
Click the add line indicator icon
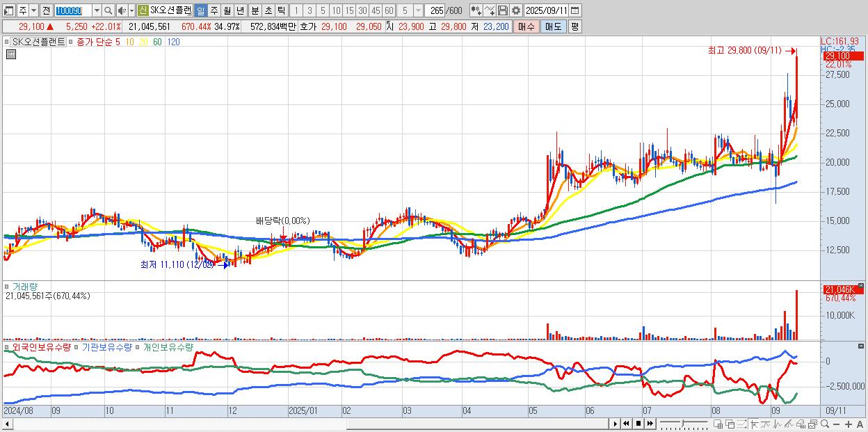(x=490, y=10)
